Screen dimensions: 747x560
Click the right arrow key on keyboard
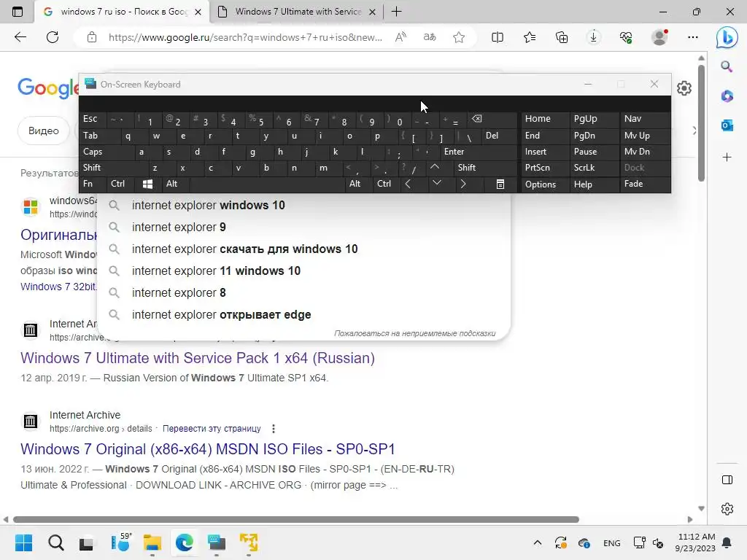click(x=463, y=184)
